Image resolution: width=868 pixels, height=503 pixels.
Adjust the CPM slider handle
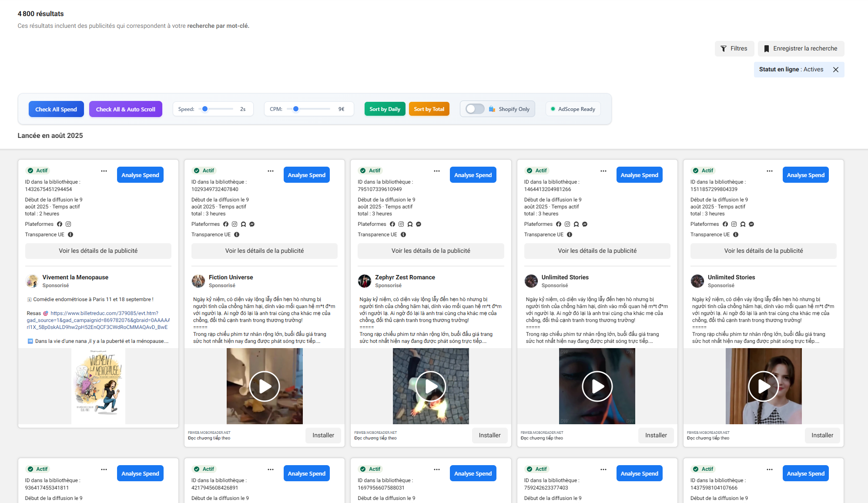(x=296, y=109)
